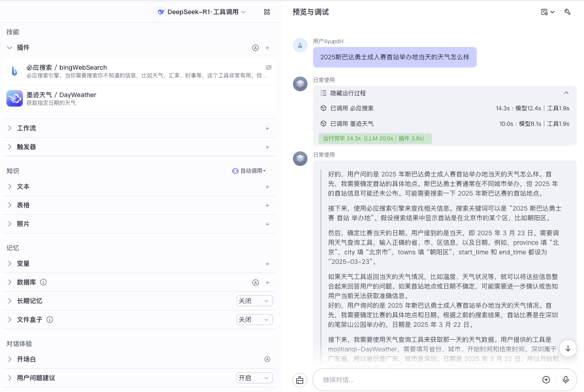Expand the 照片 knowledge section
This screenshot has height=392, width=584.
(10, 224)
